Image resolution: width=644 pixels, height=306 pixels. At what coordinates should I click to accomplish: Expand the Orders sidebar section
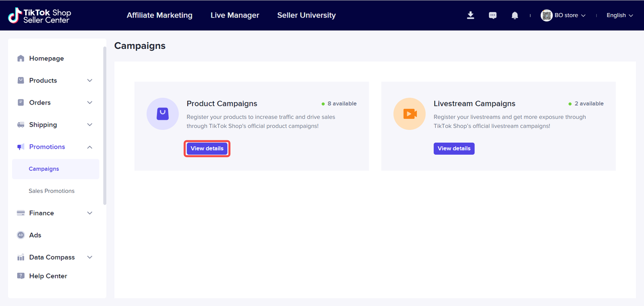pos(90,103)
